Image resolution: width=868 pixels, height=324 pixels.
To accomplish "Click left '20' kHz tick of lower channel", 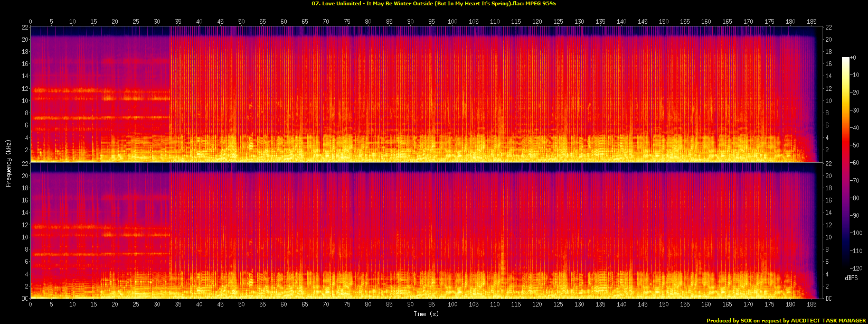I will [25, 176].
